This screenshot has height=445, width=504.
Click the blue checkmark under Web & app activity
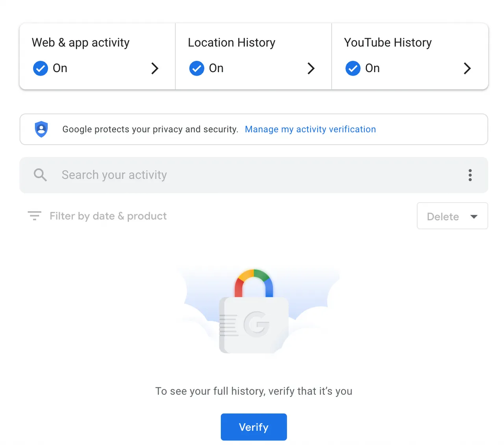40,68
